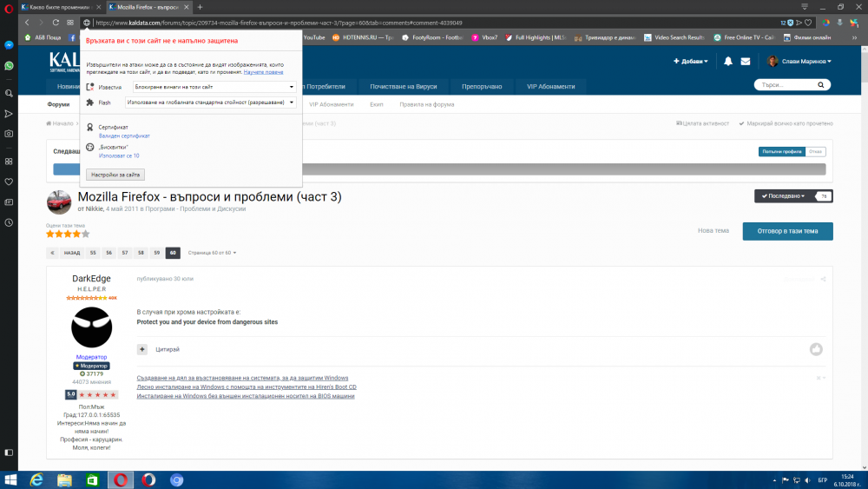Toggle sidebar panel icon at bottom left
Image resolution: width=868 pixels, height=489 pixels.
(9, 453)
